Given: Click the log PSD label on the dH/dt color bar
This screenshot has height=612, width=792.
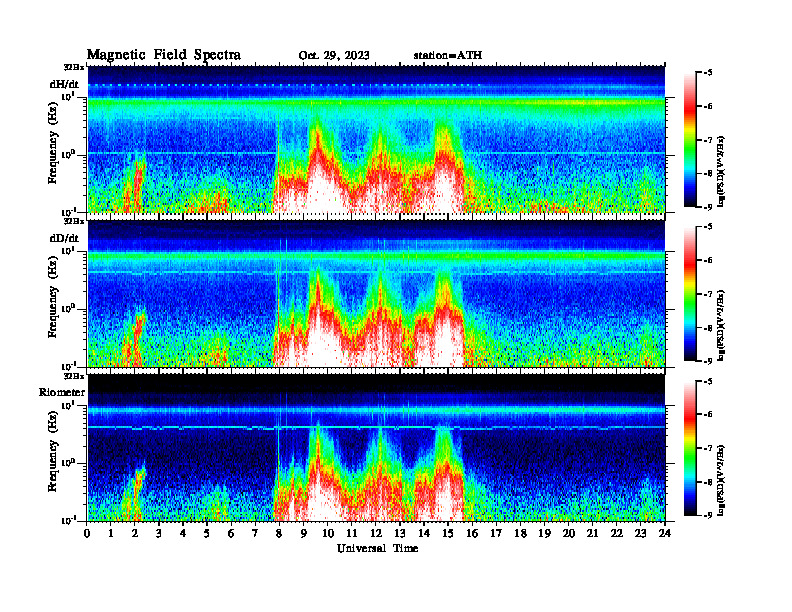Looking at the screenshot, I should coord(721,171).
